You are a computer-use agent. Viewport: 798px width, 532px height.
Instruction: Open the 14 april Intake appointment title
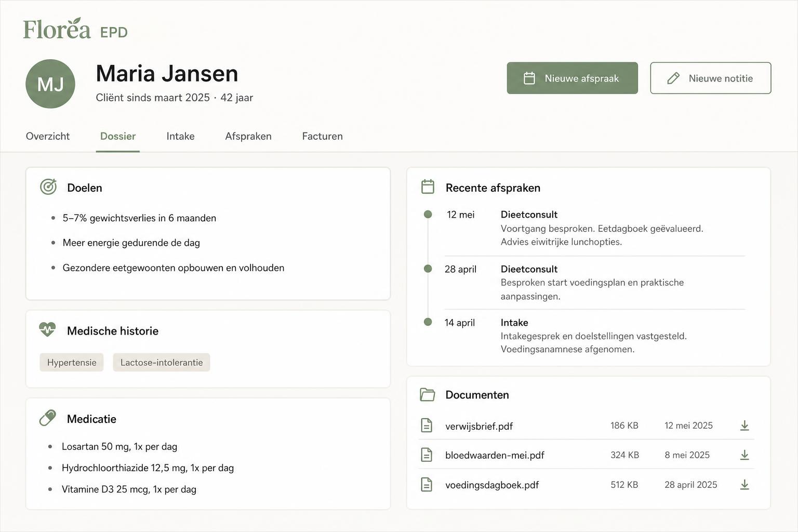pos(514,323)
